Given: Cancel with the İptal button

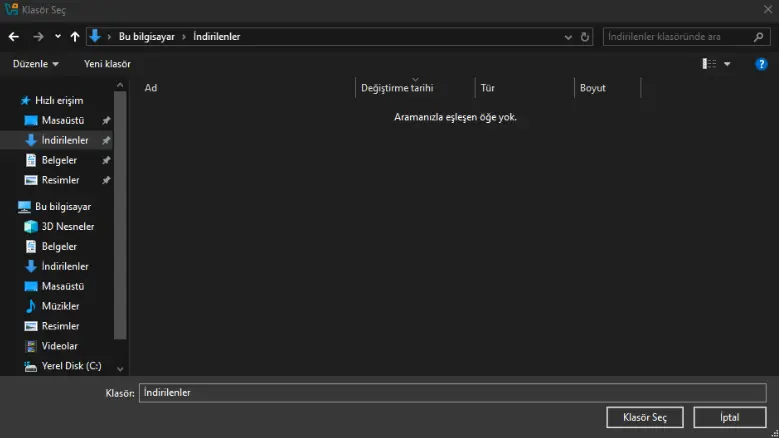Looking at the screenshot, I should pyautogui.click(x=730, y=418).
